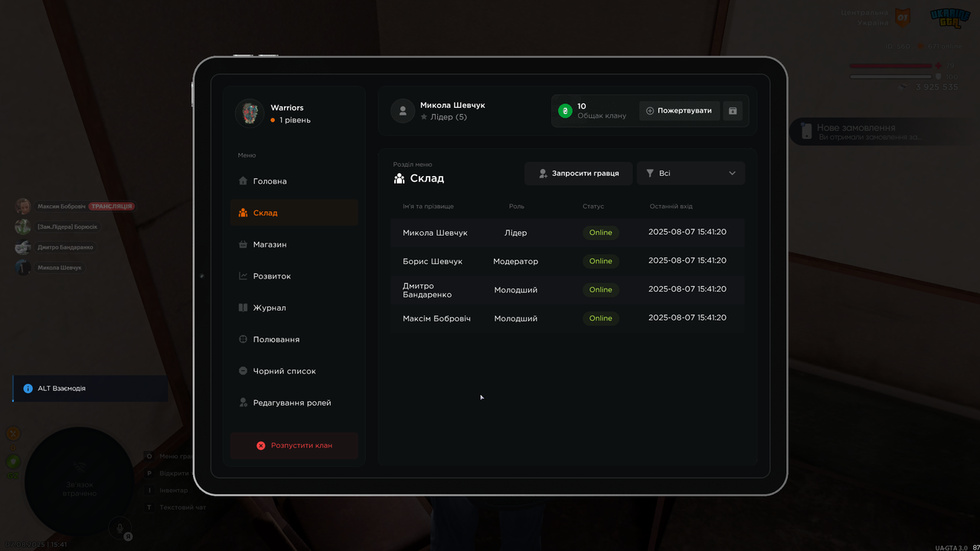This screenshot has width=980, height=551.
Task: Select the Микола Шевчук table row name
Action: tap(435, 233)
